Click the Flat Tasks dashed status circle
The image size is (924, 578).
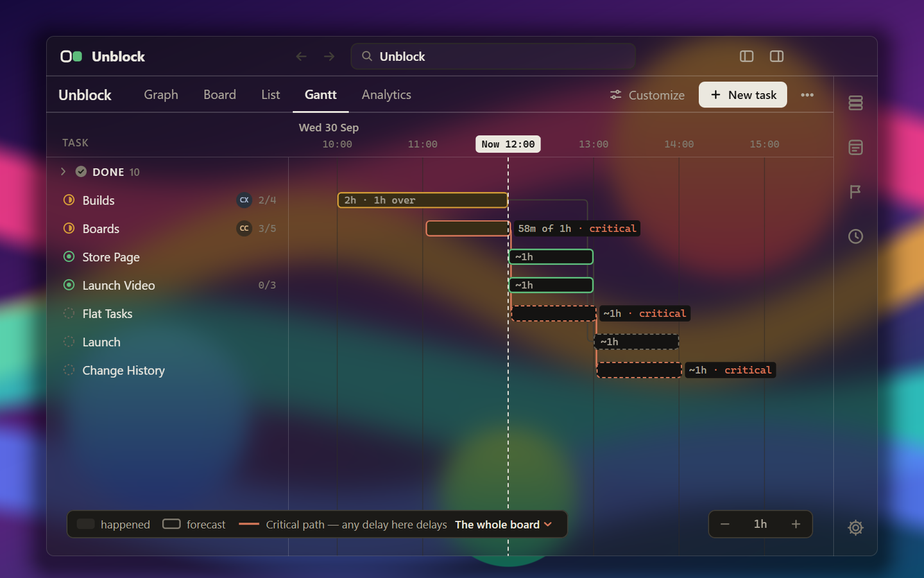coord(69,313)
